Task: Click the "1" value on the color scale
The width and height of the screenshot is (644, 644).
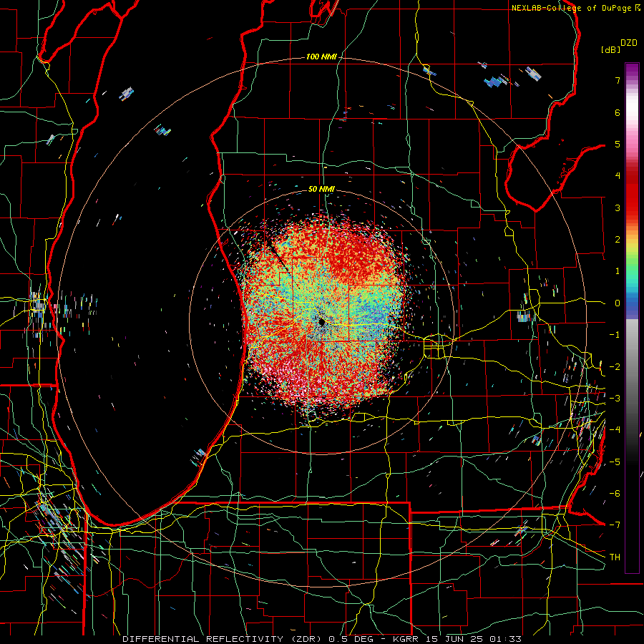Action: click(618, 271)
